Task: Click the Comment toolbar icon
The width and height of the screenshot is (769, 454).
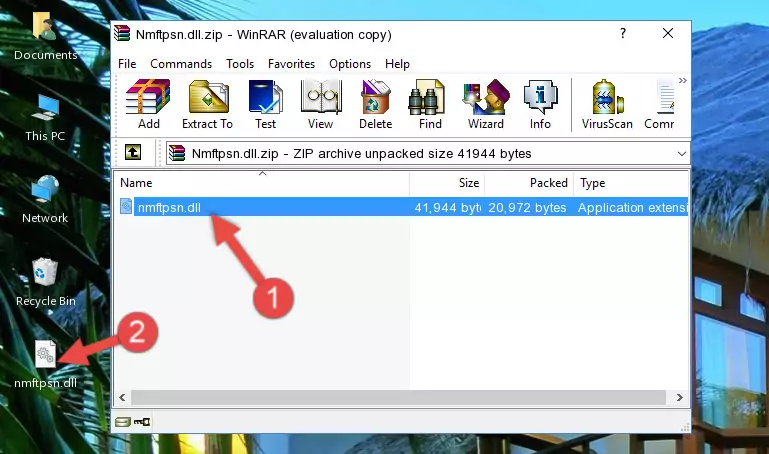Action: point(660,104)
